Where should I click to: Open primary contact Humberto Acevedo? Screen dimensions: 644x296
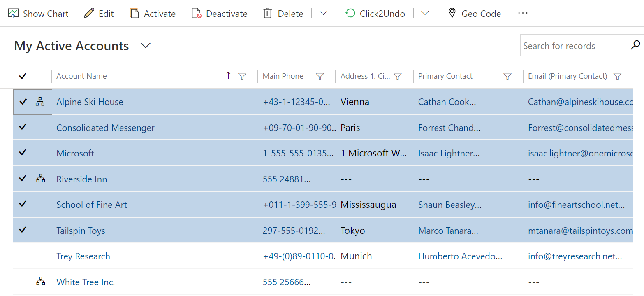460,256
